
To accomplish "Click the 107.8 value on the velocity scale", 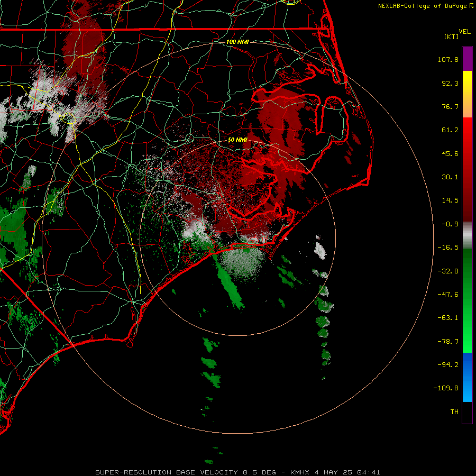I will [x=448, y=59].
